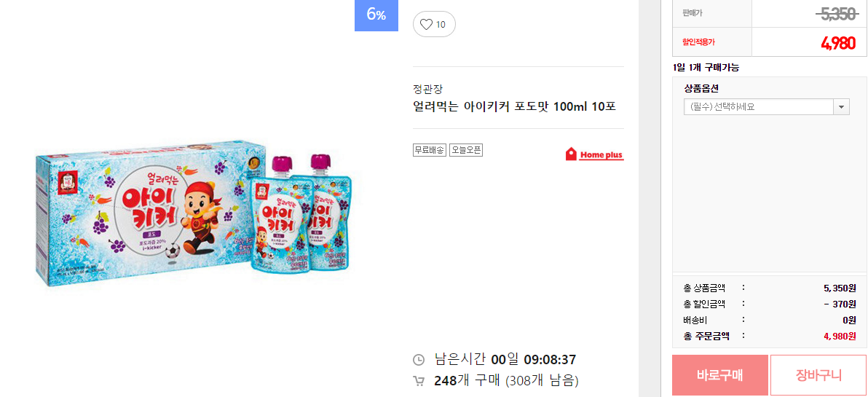The height and width of the screenshot is (397, 868).
Task: Click the discounted price 4,980
Action: (839, 44)
